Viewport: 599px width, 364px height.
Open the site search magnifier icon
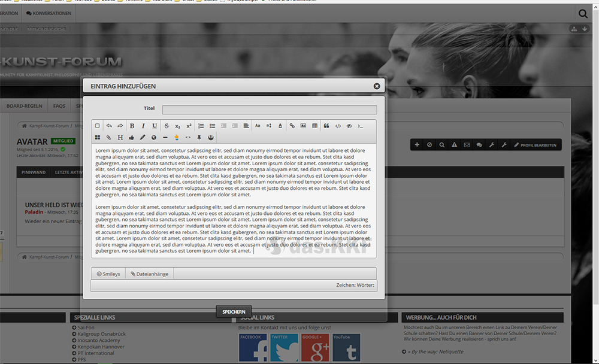(583, 14)
